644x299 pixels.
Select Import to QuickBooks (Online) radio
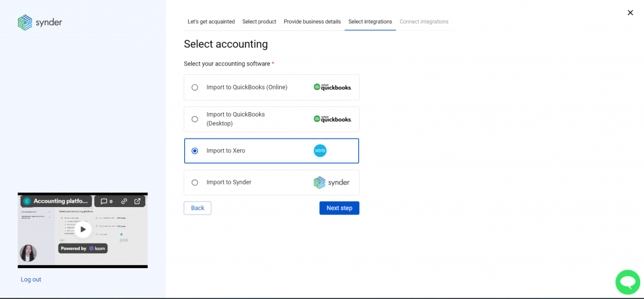tap(195, 87)
